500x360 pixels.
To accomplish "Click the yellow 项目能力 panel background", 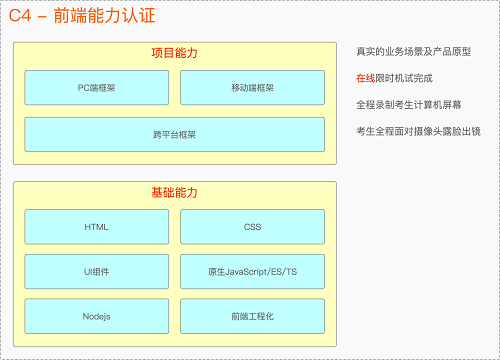I will 175,158.
